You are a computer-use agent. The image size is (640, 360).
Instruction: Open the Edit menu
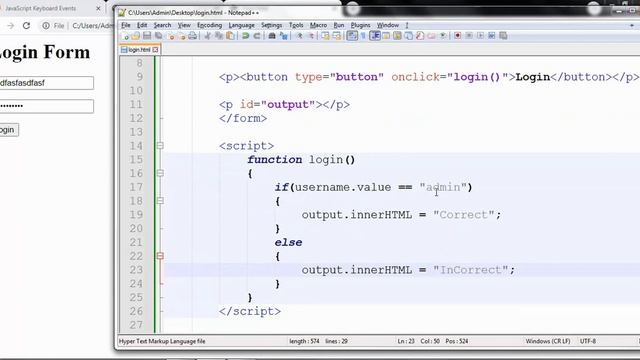click(x=142, y=25)
